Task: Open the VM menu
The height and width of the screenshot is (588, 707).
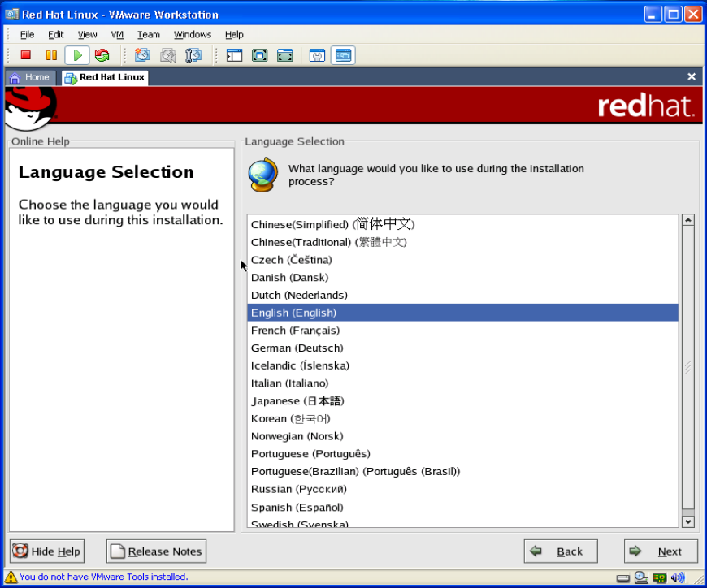Action: tap(117, 35)
